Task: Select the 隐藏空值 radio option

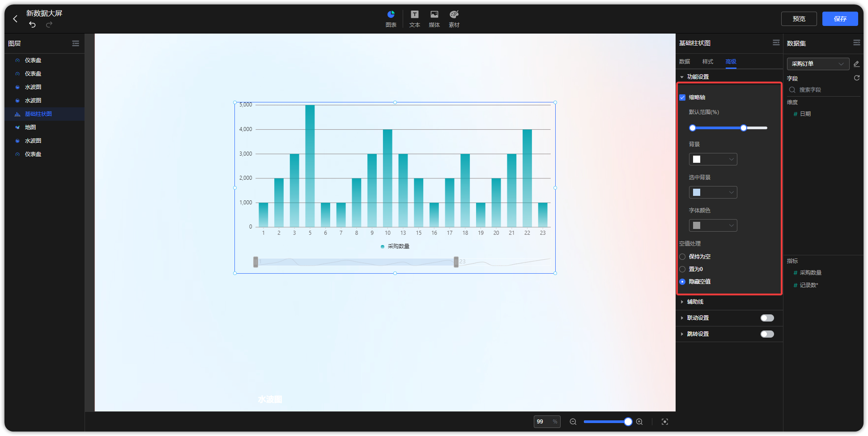Action: 682,282
